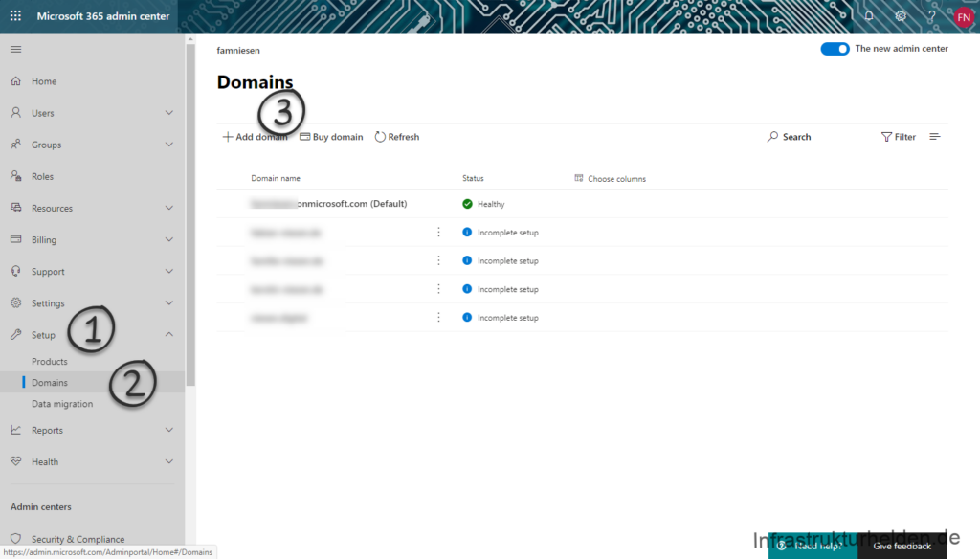
Task: Click the Setup wrench icon
Action: [15, 334]
